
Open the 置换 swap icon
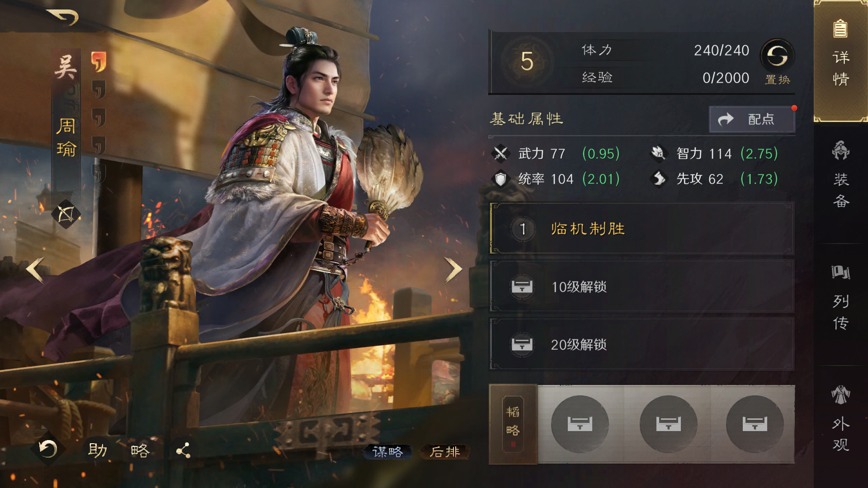click(x=777, y=56)
